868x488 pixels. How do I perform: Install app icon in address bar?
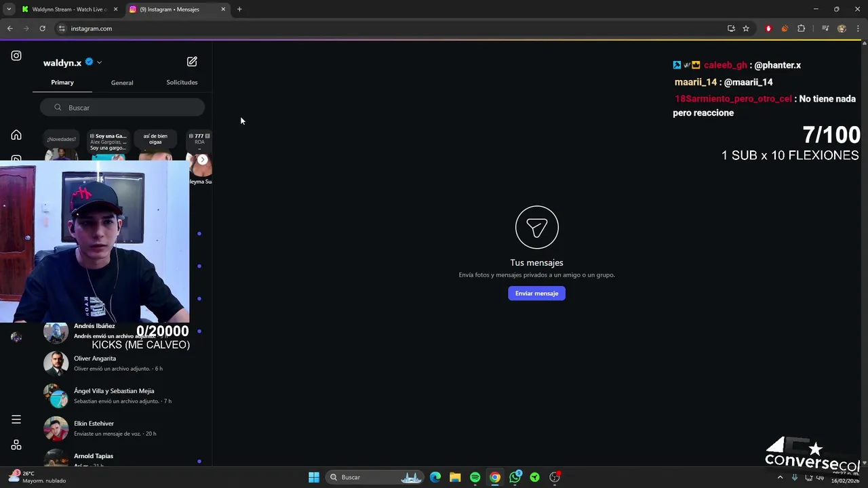coord(731,28)
